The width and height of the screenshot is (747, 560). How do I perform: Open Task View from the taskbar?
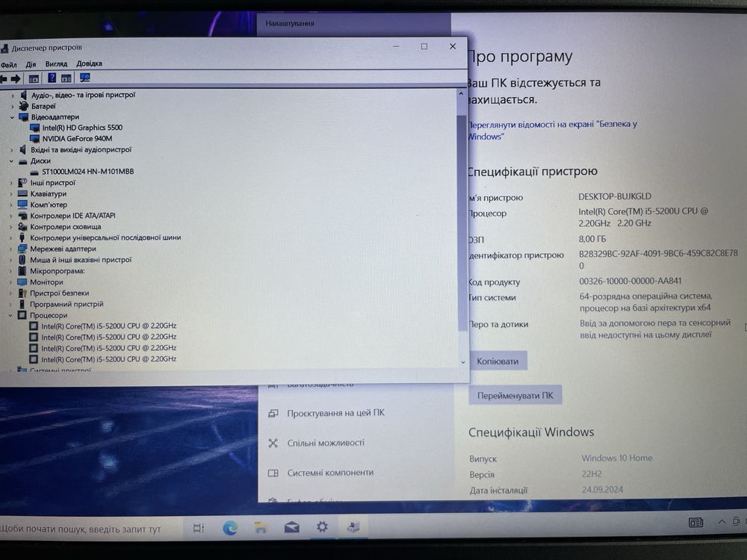tap(199, 528)
